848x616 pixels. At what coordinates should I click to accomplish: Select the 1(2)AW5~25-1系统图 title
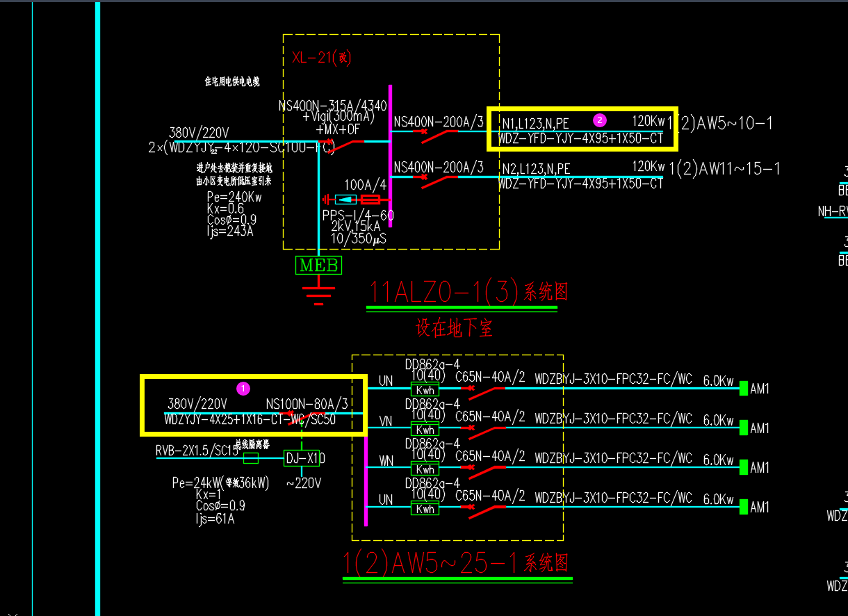[x=456, y=563]
